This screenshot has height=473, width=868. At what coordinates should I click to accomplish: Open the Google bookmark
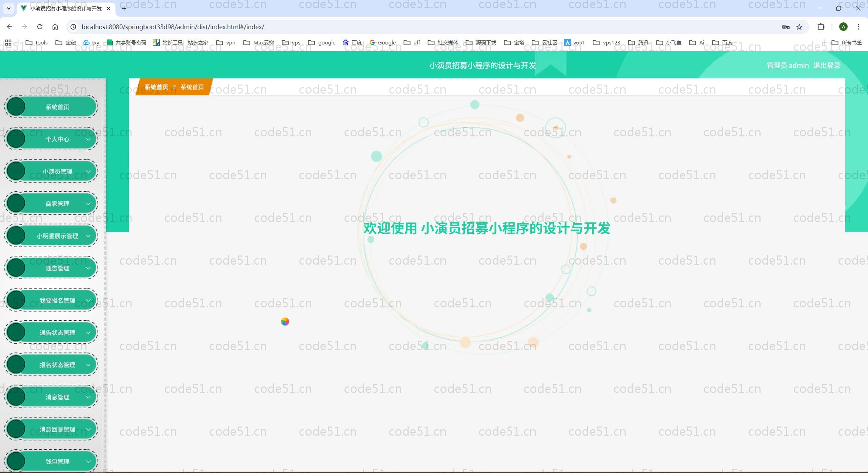tap(382, 42)
